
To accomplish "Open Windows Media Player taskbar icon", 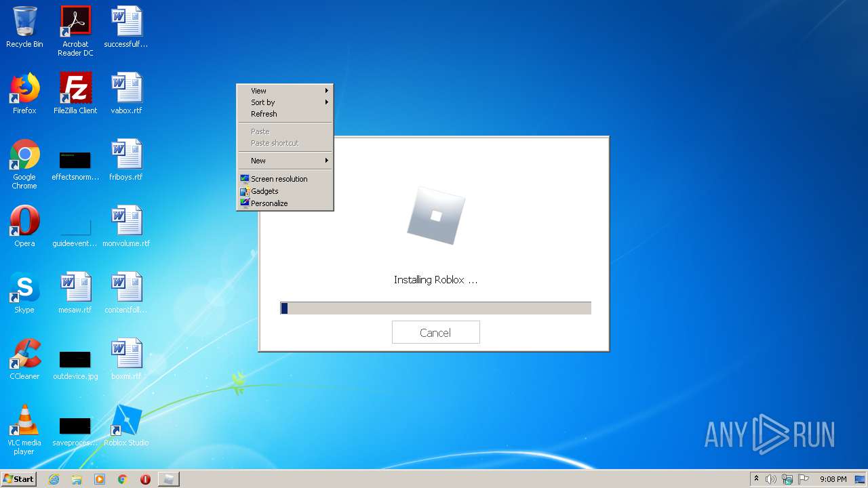I will click(100, 479).
